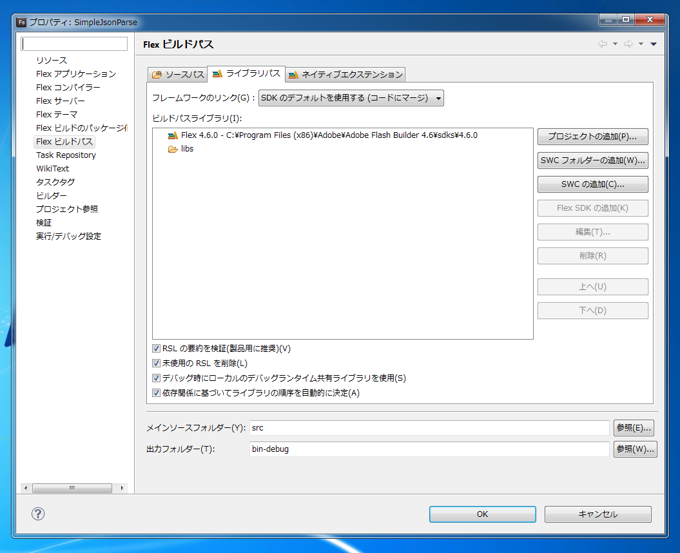Click プロジェクトの追加(P)... button

(x=593, y=137)
